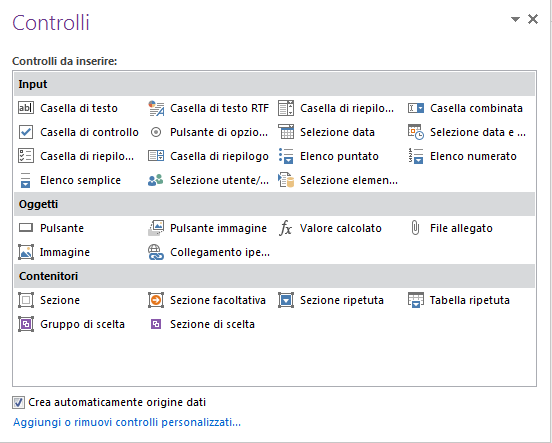Insert a Gruppo di scelta container

point(72,324)
